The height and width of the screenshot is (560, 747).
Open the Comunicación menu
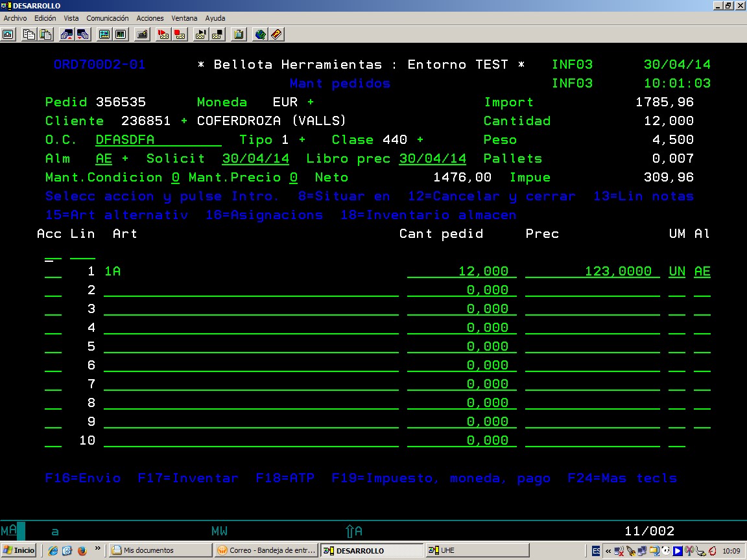coord(108,18)
